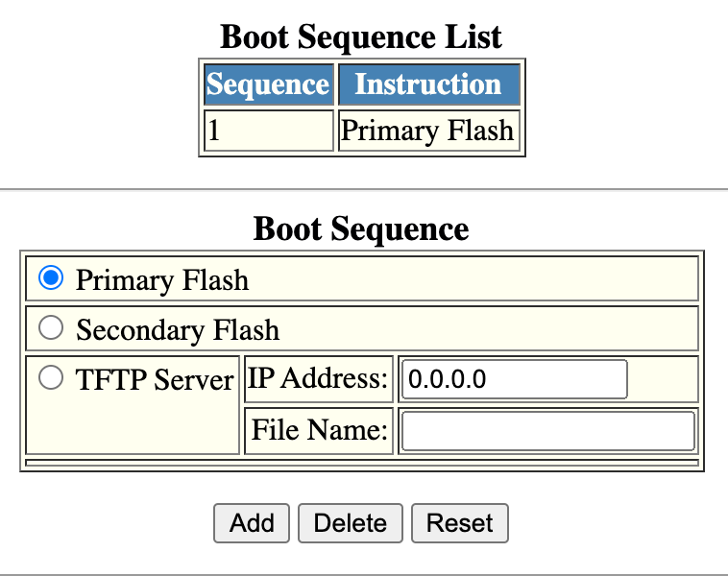Viewport: 728px width, 576px height.
Task: Click the TFTP Server label text
Action: [155, 380]
